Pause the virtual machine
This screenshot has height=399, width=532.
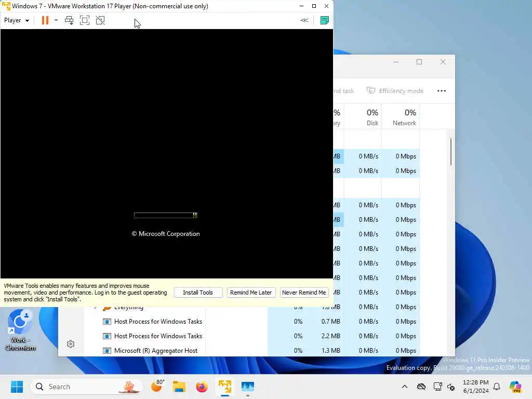(45, 20)
